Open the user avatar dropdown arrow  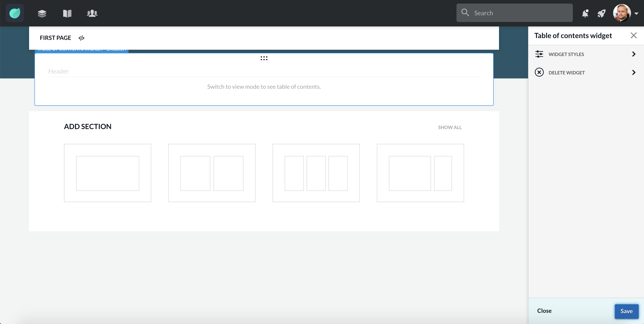(x=636, y=13)
